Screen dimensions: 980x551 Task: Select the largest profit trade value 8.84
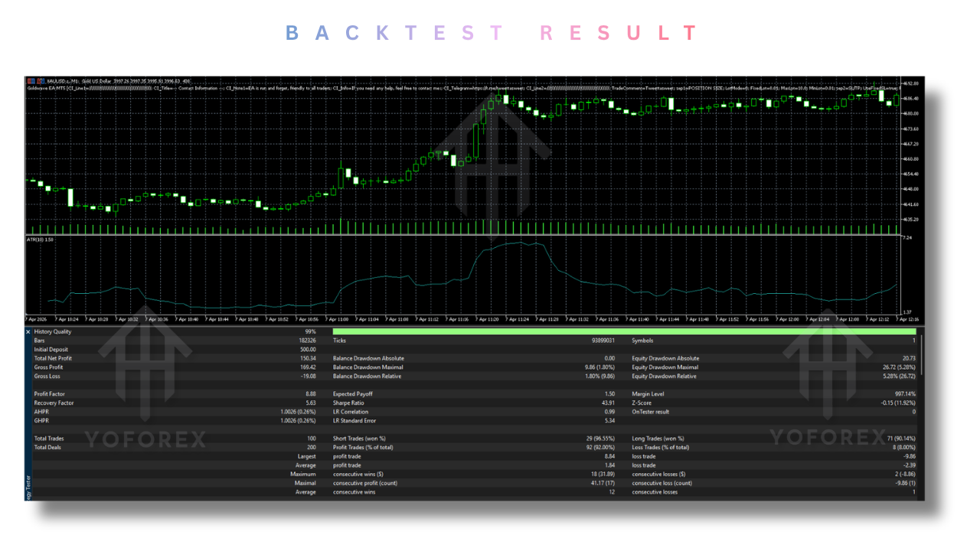pos(609,456)
